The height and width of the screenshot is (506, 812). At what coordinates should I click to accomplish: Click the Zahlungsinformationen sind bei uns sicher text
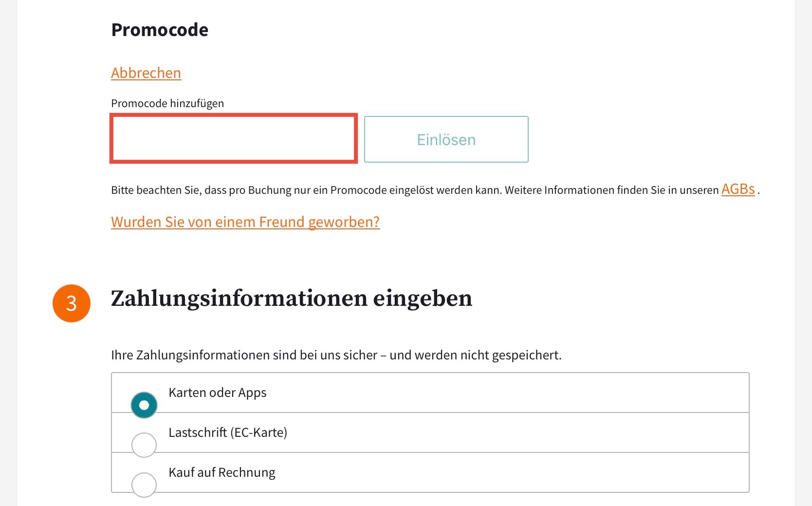pos(336,355)
